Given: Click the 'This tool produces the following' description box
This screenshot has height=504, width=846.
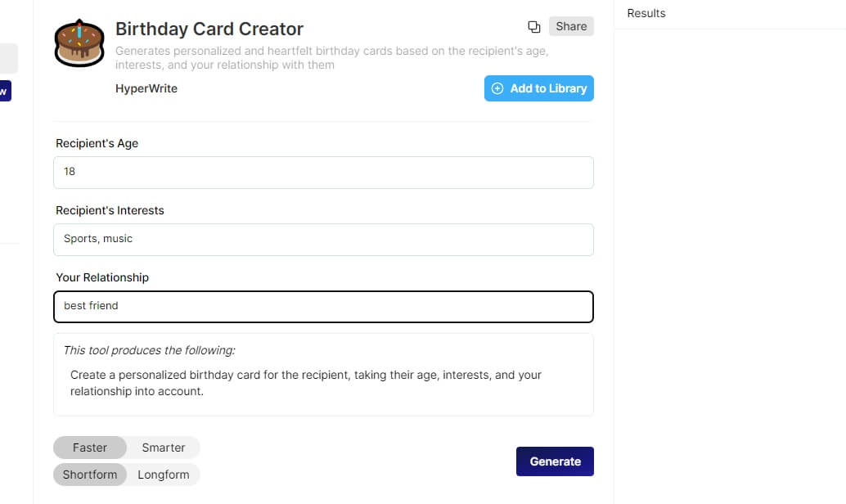Looking at the screenshot, I should tap(324, 375).
